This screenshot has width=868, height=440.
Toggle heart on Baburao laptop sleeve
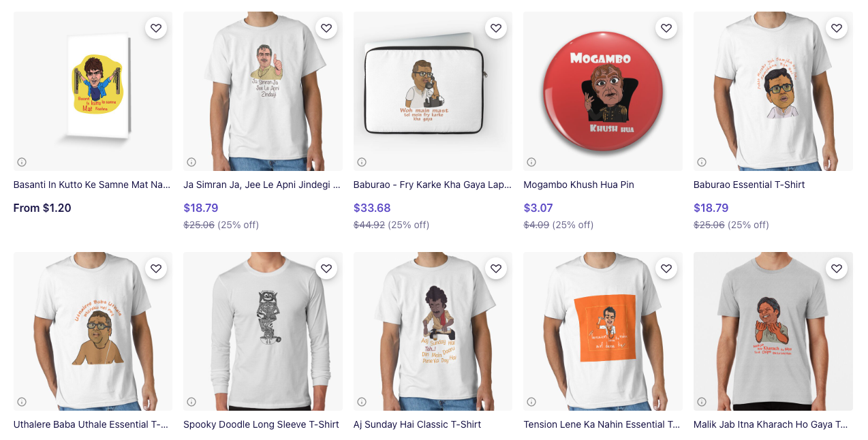(496, 28)
